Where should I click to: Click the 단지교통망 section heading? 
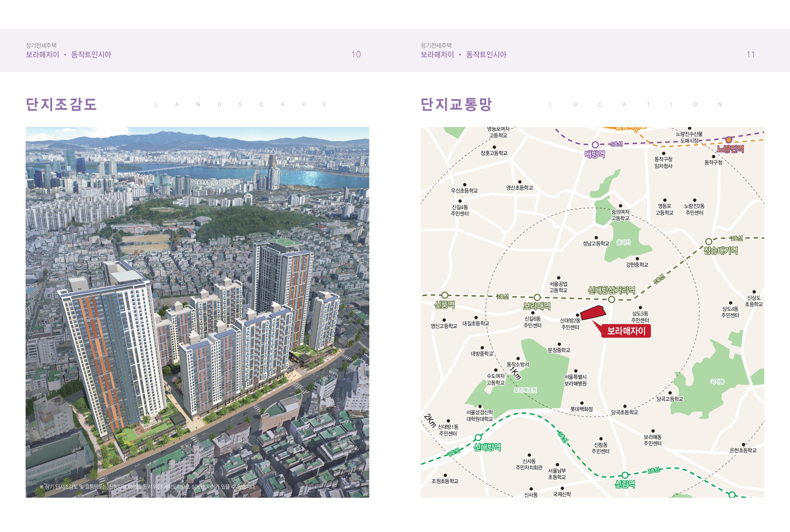click(456, 104)
